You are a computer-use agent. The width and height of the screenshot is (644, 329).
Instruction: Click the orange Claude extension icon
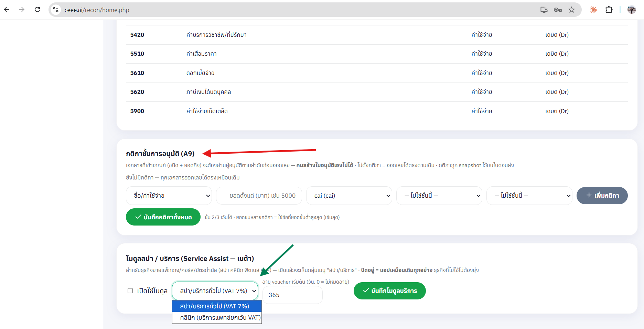[593, 10]
